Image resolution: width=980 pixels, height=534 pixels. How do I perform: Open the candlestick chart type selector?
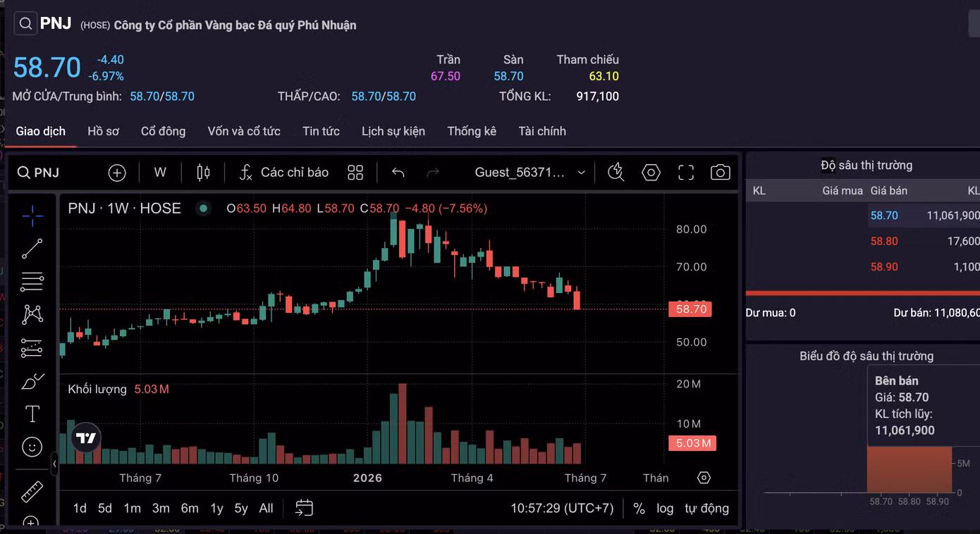tap(203, 173)
